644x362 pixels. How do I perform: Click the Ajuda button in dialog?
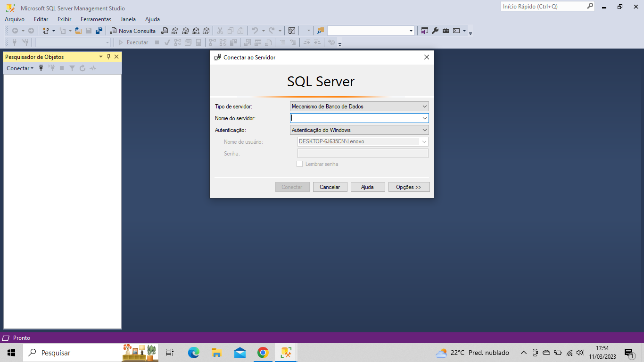pos(368,187)
